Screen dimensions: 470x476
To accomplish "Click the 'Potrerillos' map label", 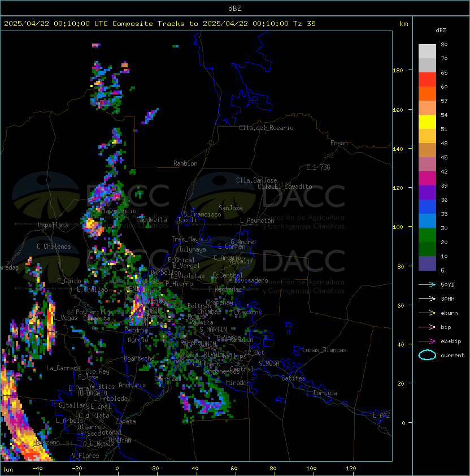I will (x=94, y=311).
